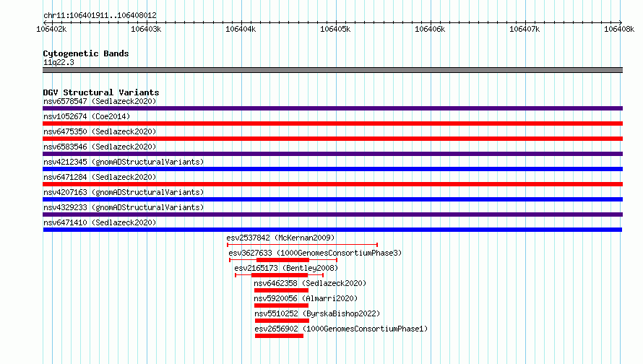Select the blue bar under nsv6471410
643x364 pixels.
pos(332,230)
